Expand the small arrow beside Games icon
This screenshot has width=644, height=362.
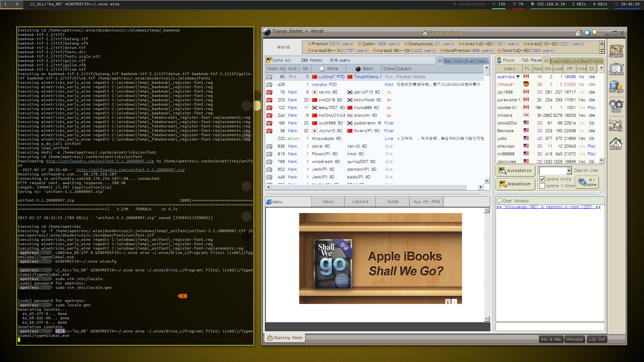point(624,47)
